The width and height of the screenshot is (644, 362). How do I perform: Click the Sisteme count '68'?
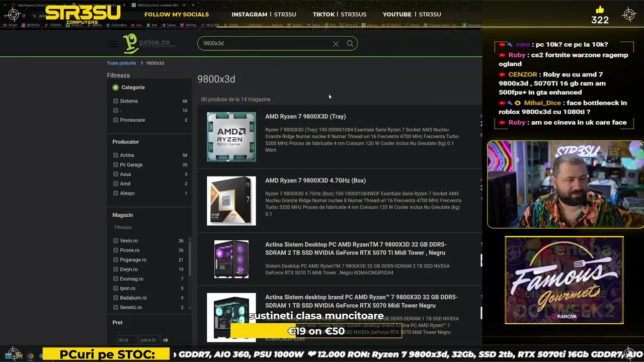click(x=185, y=101)
